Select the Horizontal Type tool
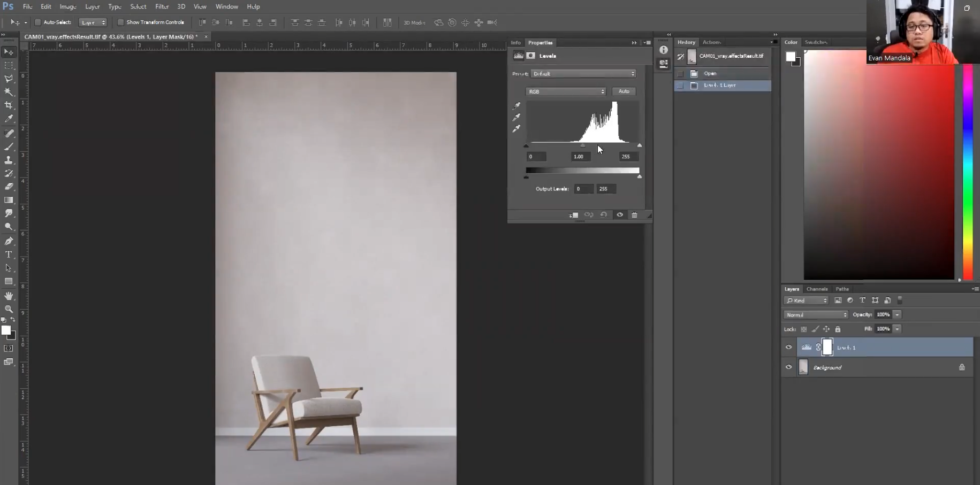The height and width of the screenshot is (485, 980). (x=9, y=255)
